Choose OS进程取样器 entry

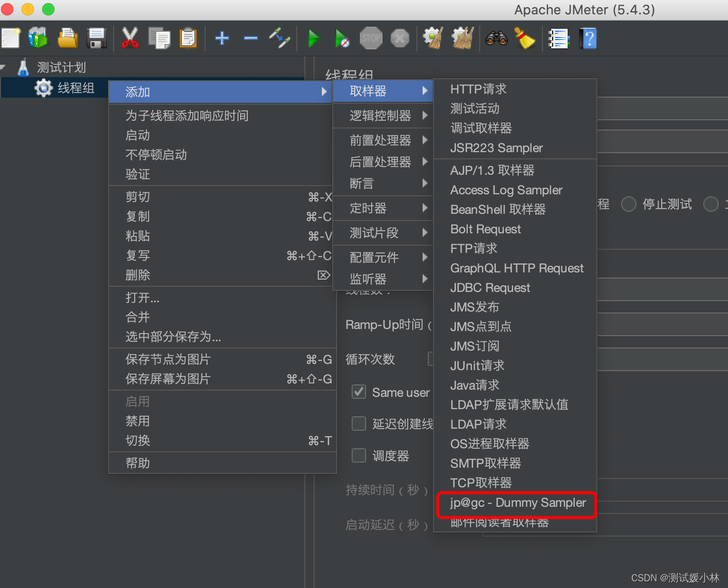(x=515, y=444)
